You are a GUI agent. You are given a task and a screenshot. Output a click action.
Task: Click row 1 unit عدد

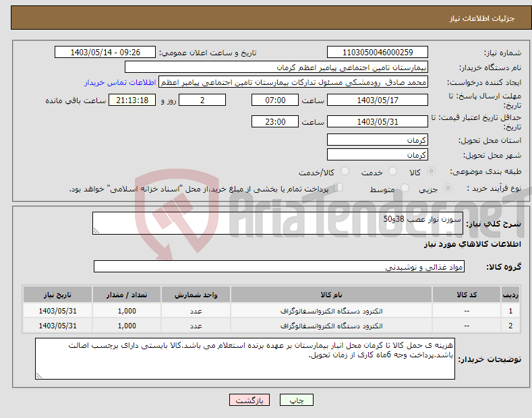[x=196, y=311]
